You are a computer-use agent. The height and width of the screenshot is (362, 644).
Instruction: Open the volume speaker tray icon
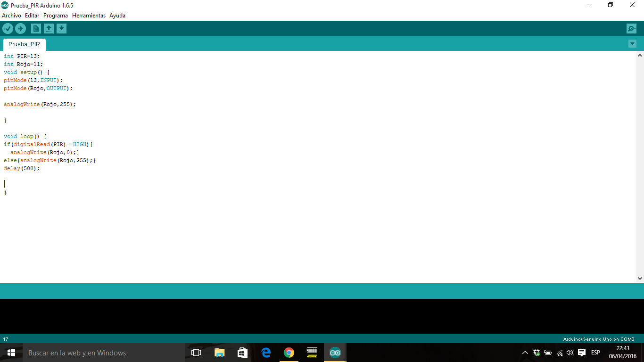tap(570, 353)
